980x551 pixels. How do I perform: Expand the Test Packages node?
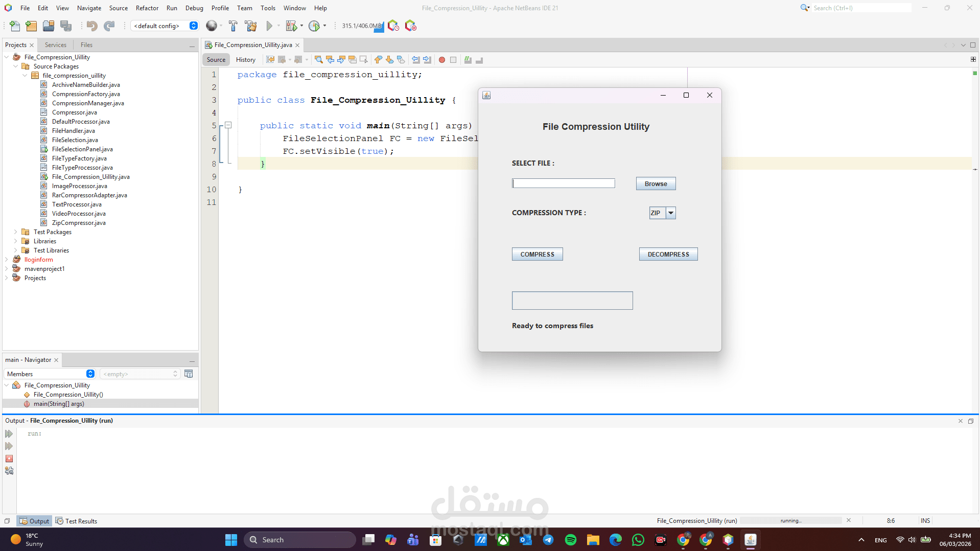click(x=16, y=232)
